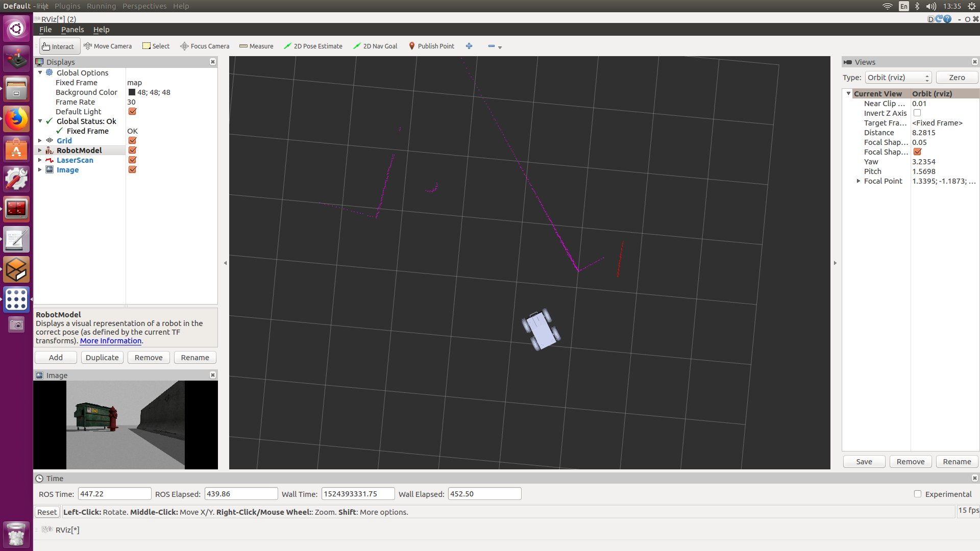Select 2D Pose Estimate tool
Viewport: 980px width, 551px height.
[x=313, y=46]
